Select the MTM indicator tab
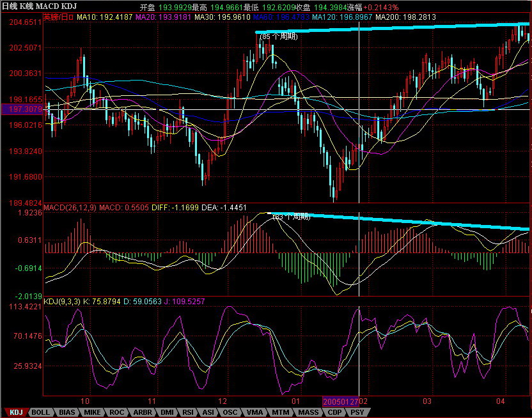Viewport: 532px width, 418px height. click(281, 412)
